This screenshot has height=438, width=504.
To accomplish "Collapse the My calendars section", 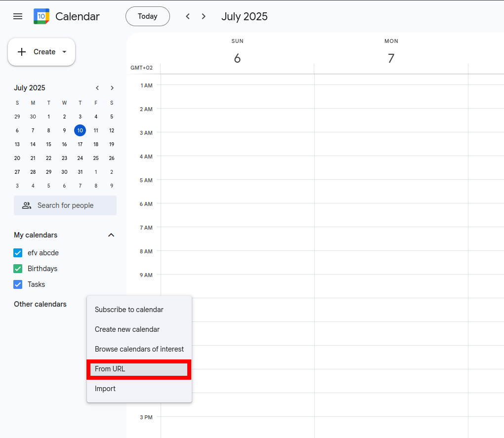I will (x=112, y=235).
